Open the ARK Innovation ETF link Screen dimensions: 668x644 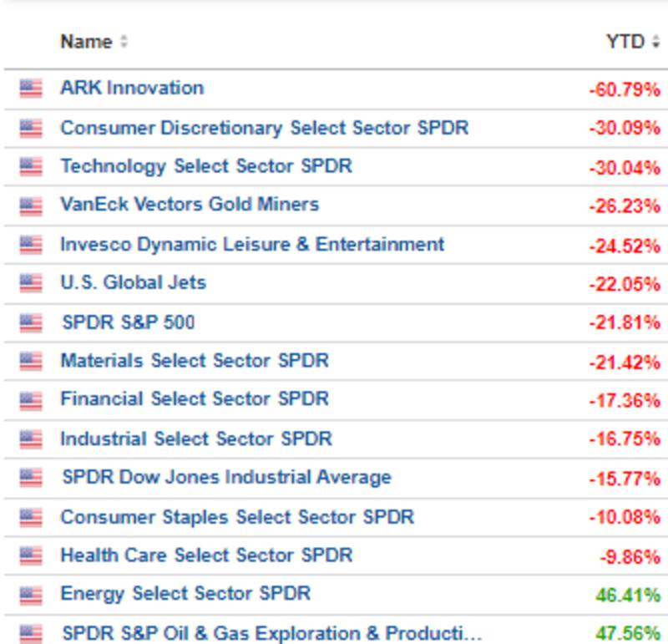tap(131, 88)
